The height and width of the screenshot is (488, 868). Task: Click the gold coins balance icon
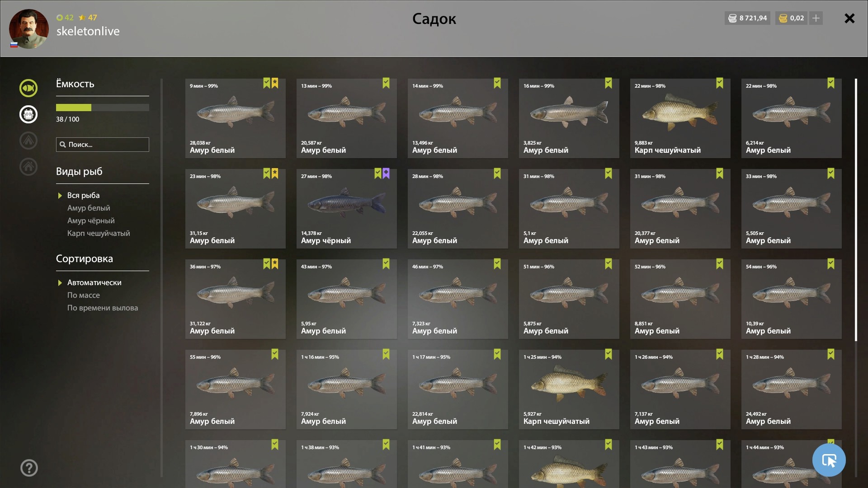coord(783,18)
